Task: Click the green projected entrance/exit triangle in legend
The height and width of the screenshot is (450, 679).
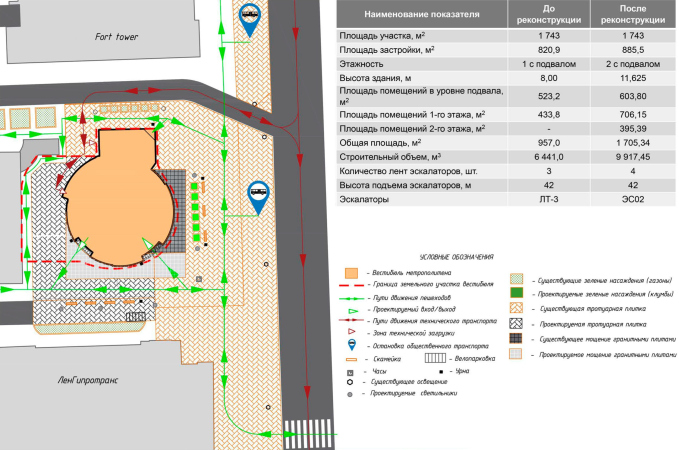Action: coord(350,309)
